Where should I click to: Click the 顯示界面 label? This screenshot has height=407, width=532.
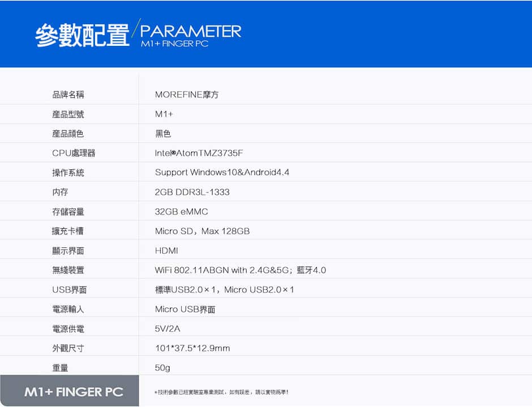pyautogui.click(x=68, y=251)
